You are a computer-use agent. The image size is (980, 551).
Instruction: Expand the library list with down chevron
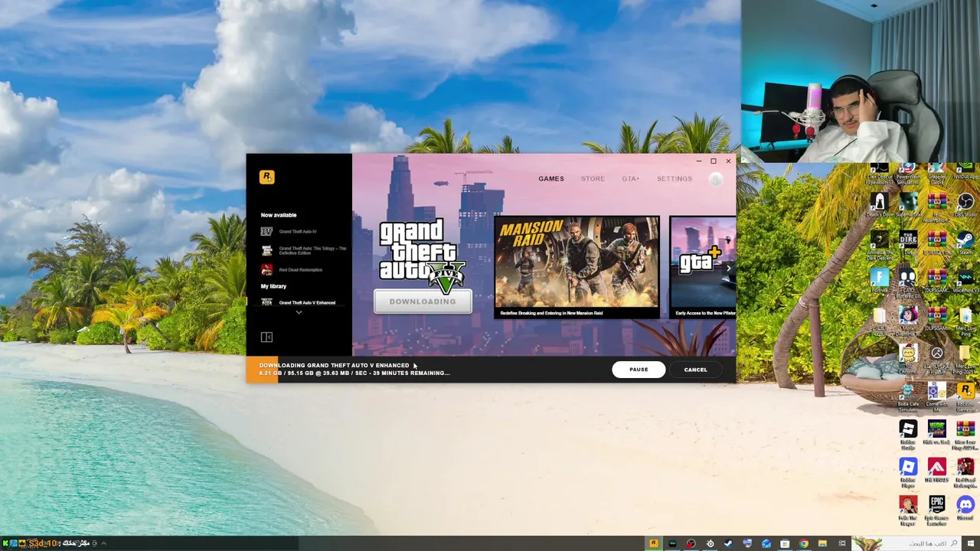[x=299, y=312]
